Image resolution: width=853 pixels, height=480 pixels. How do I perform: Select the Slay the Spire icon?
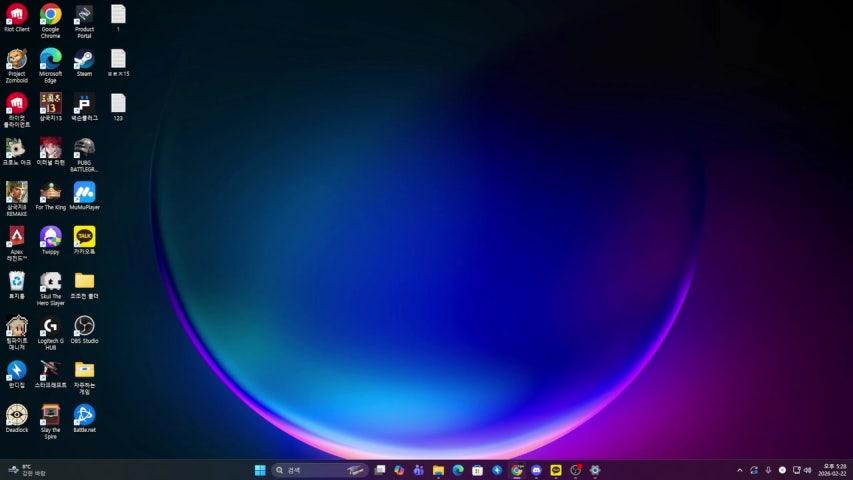point(50,414)
